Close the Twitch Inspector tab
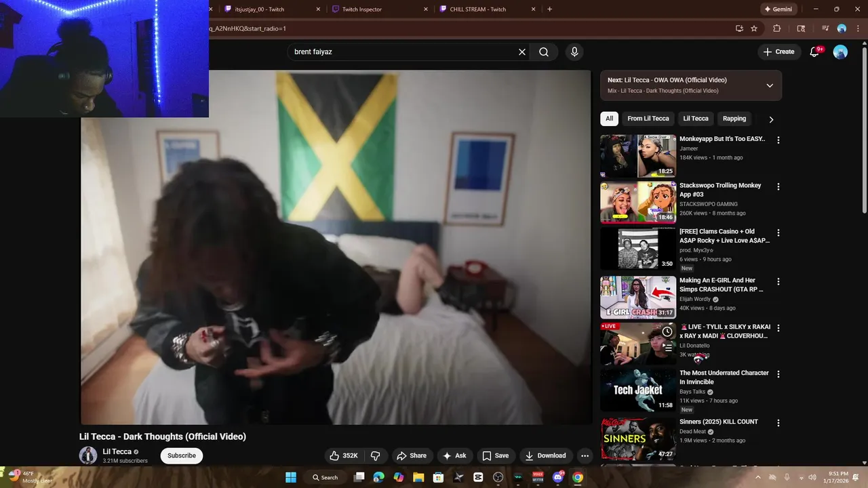The image size is (868, 488). (426, 9)
